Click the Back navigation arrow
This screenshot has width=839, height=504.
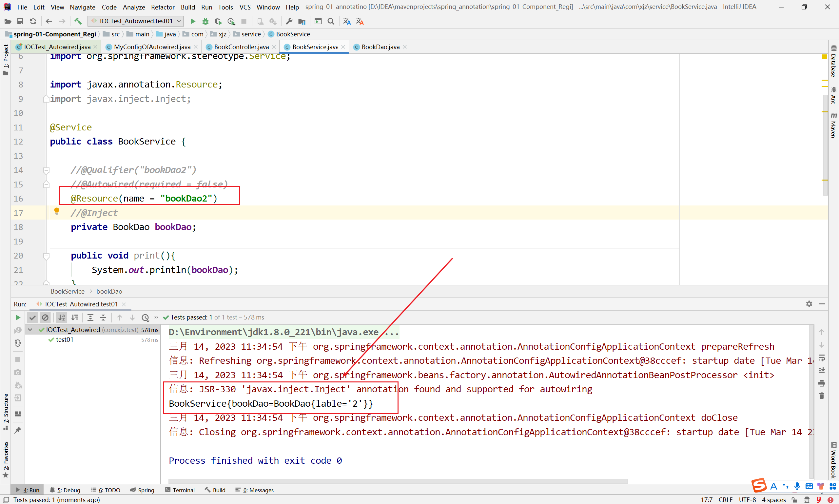coord(49,21)
